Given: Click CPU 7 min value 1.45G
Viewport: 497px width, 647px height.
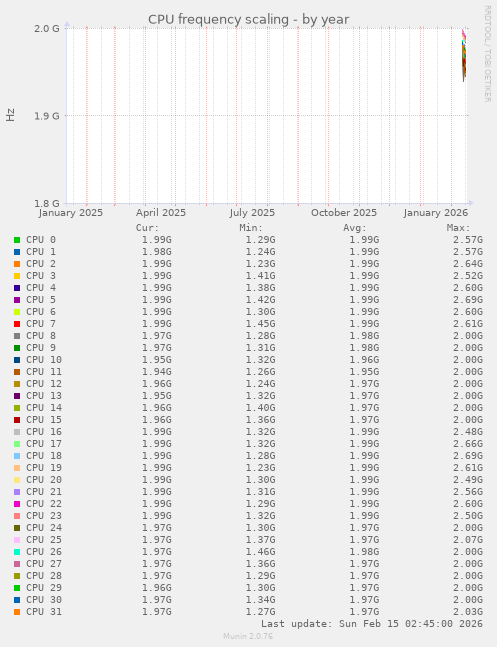Looking at the screenshot, I should (x=260, y=324).
